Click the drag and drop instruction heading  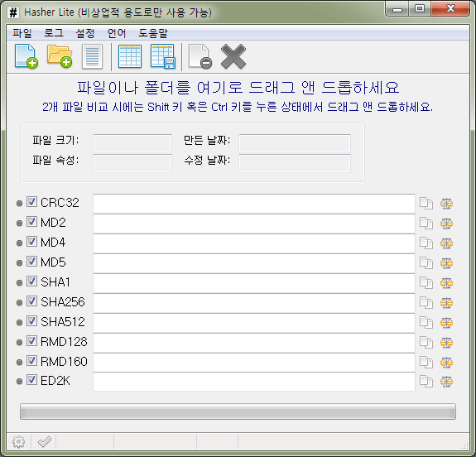238,88
